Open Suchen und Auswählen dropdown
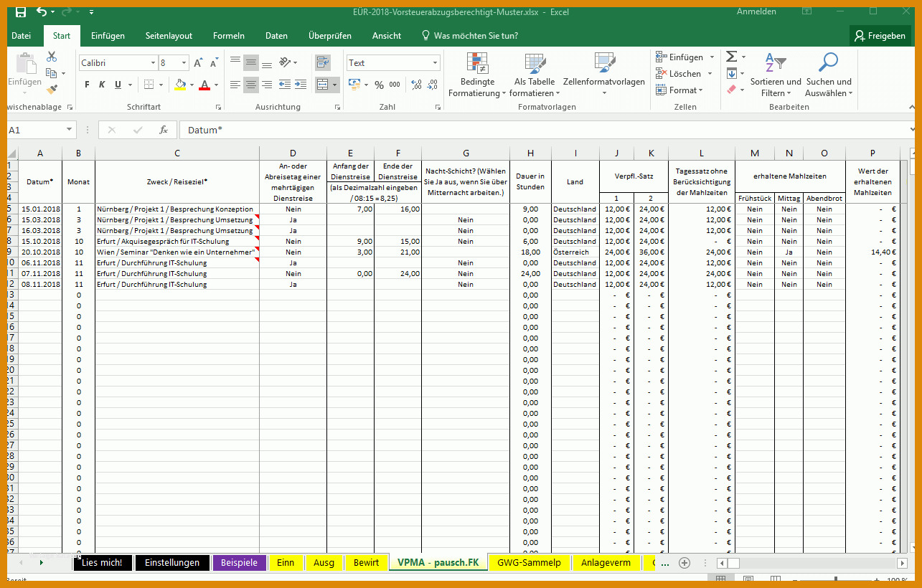The width and height of the screenshot is (922, 588). click(829, 75)
